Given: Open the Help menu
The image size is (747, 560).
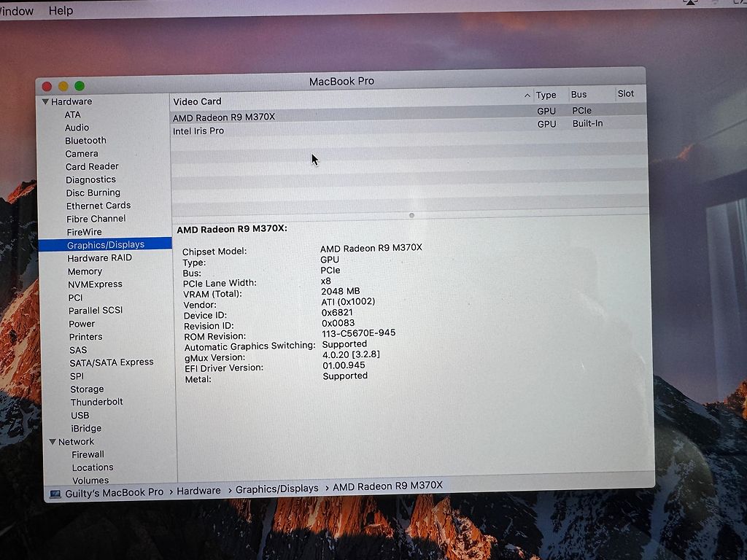Looking at the screenshot, I should pos(61,10).
